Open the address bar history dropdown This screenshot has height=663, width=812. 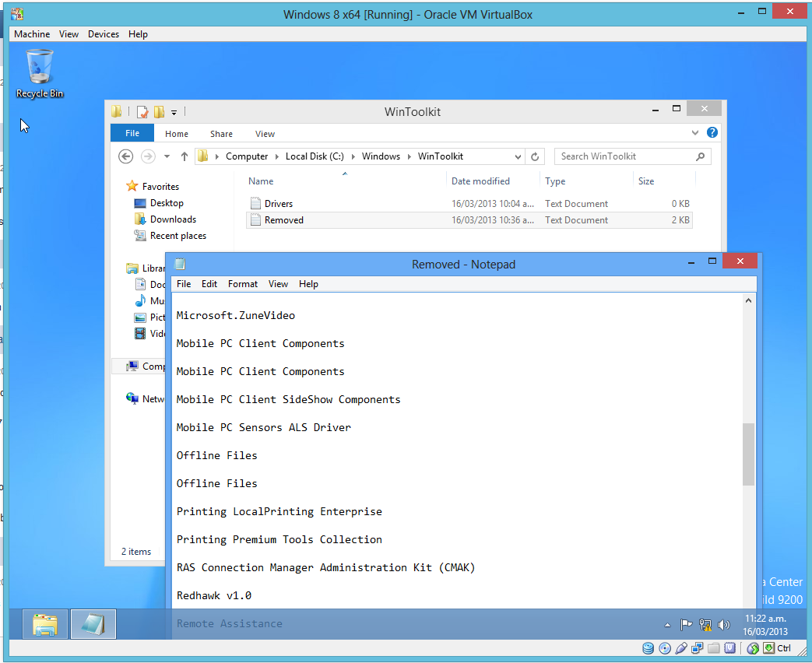point(518,156)
